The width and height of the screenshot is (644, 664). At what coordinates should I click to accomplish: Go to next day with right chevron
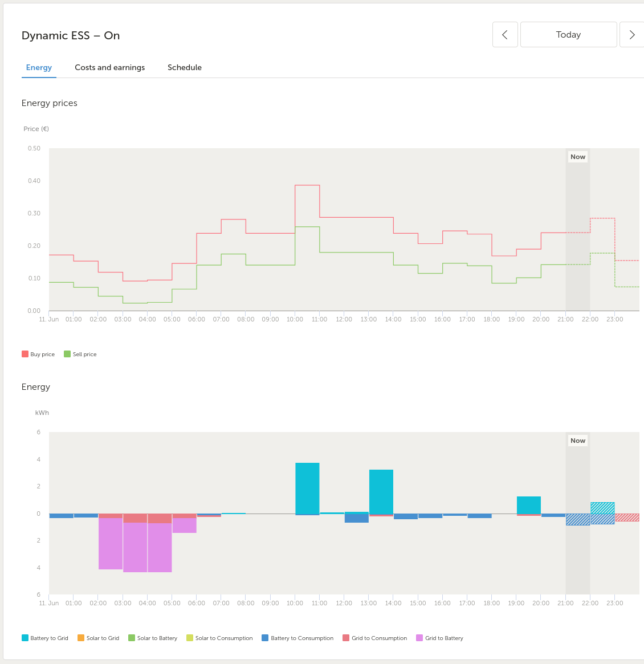tap(631, 35)
